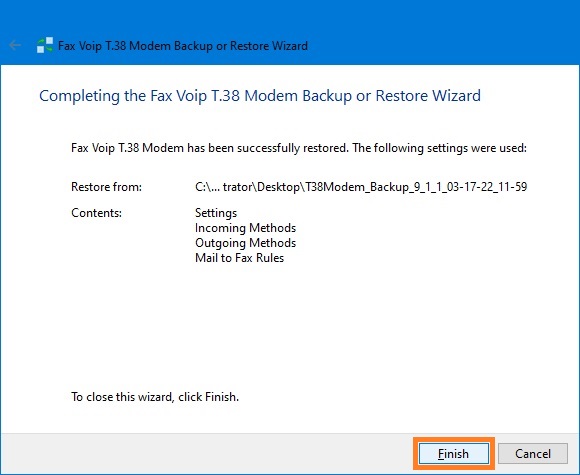580x475 pixels.
Task: Click the word 'Finish' in instruction sentence
Action: coord(221,397)
